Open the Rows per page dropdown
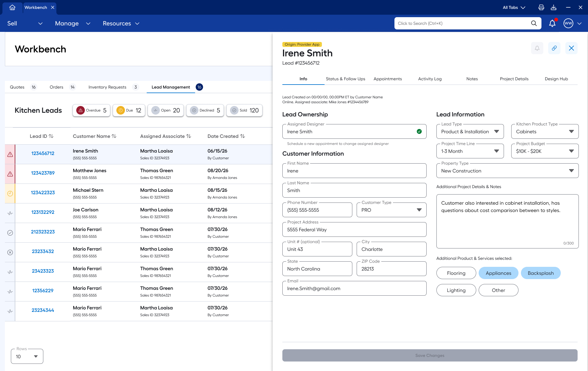588x371 pixels. pyautogui.click(x=27, y=356)
